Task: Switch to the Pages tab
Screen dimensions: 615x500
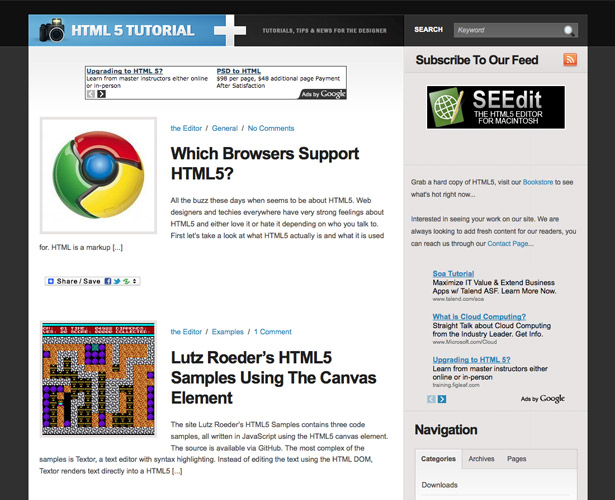Action: pyautogui.click(x=516, y=459)
